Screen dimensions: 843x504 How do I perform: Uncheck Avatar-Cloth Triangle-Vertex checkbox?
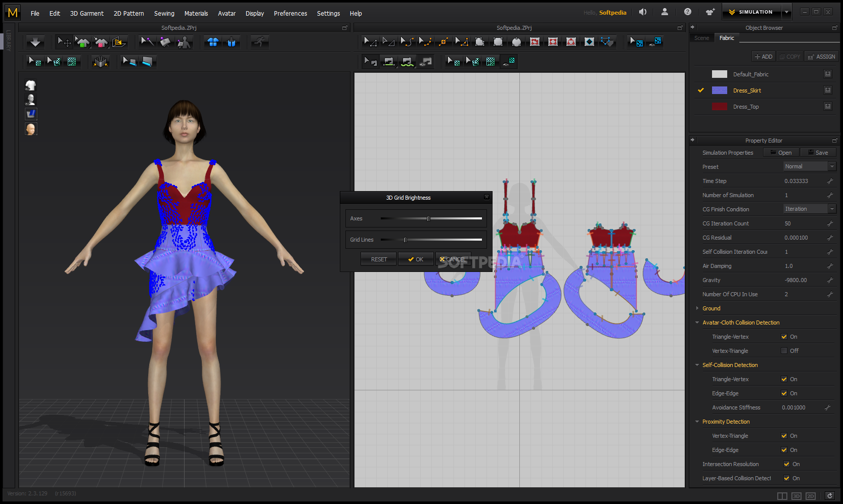point(784,337)
